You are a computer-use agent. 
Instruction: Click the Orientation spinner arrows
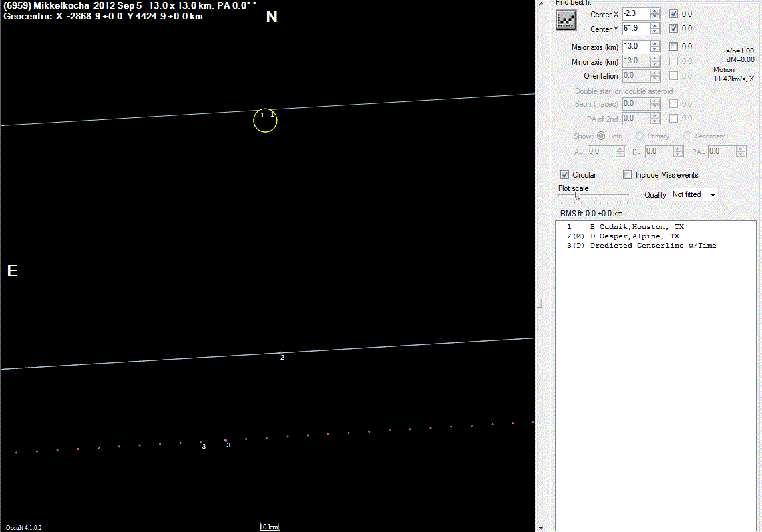coord(655,76)
